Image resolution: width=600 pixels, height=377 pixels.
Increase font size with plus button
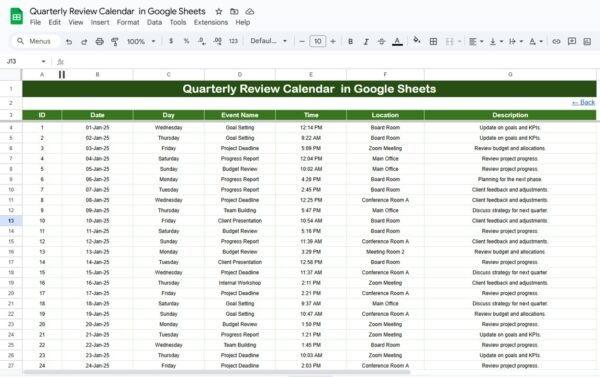(333, 41)
